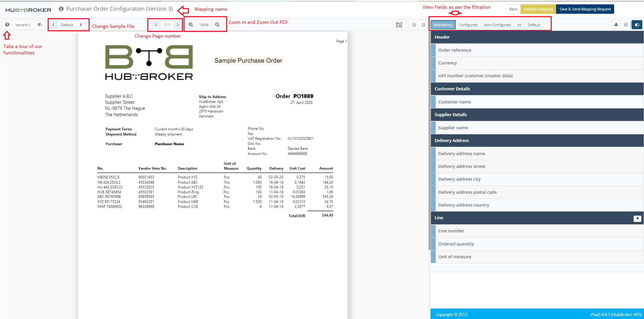This screenshot has height=319, width=644.
Task: Add a line with the plus button
Action: tap(637, 219)
